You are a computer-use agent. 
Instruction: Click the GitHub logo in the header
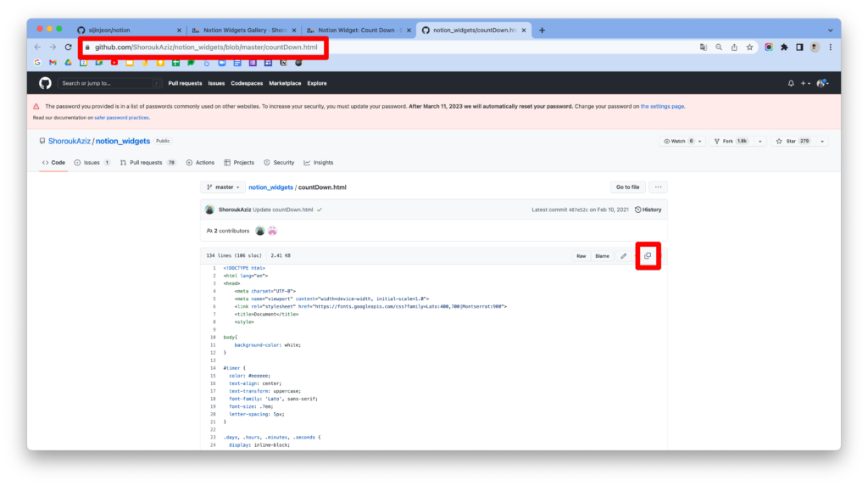coord(45,83)
